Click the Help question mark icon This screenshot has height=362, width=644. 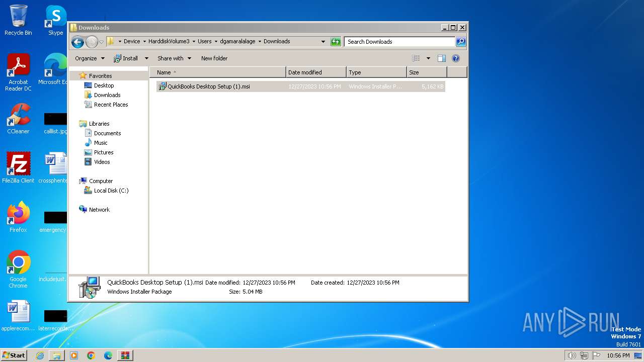(x=456, y=58)
